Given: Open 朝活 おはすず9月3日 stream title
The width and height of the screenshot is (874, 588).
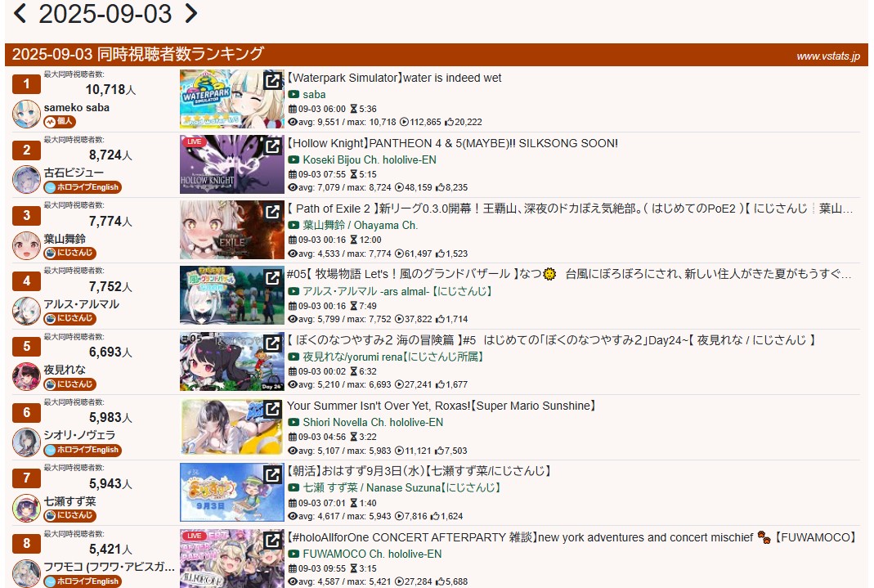Looking at the screenshot, I should 419,472.
